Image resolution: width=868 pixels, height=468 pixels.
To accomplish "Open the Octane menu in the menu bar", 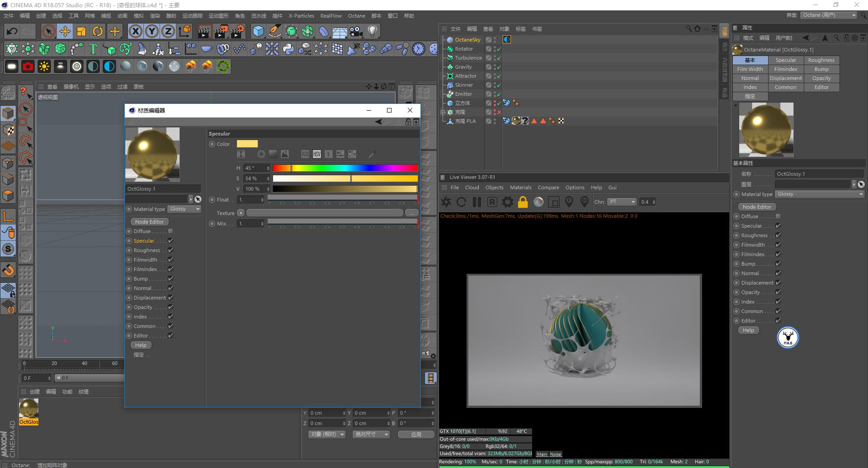I will [357, 15].
